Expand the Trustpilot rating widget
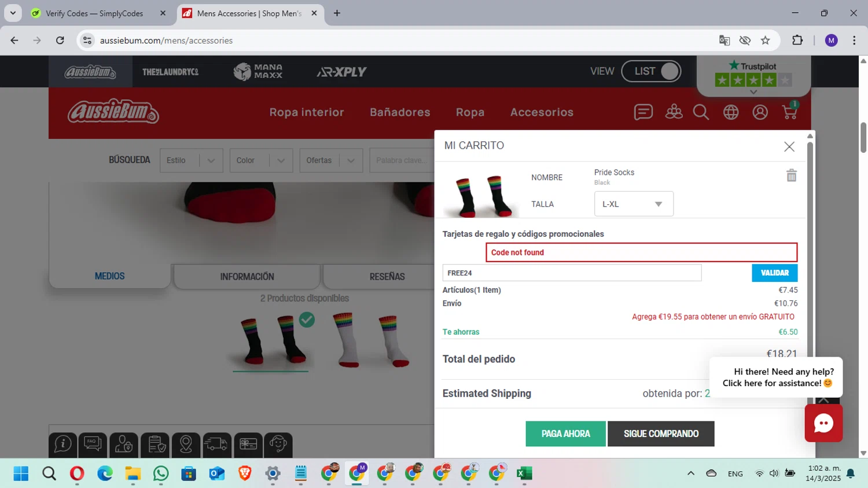This screenshot has width=868, height=488. (753, 91)
